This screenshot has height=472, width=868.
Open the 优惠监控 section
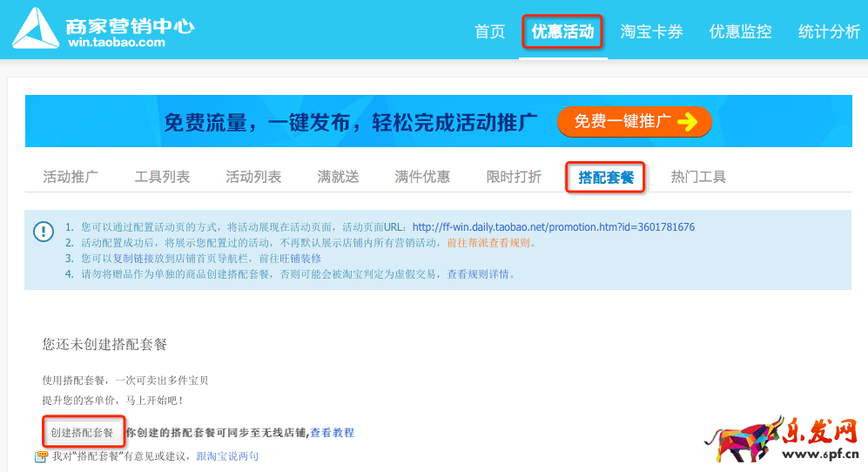coord(740,32)
